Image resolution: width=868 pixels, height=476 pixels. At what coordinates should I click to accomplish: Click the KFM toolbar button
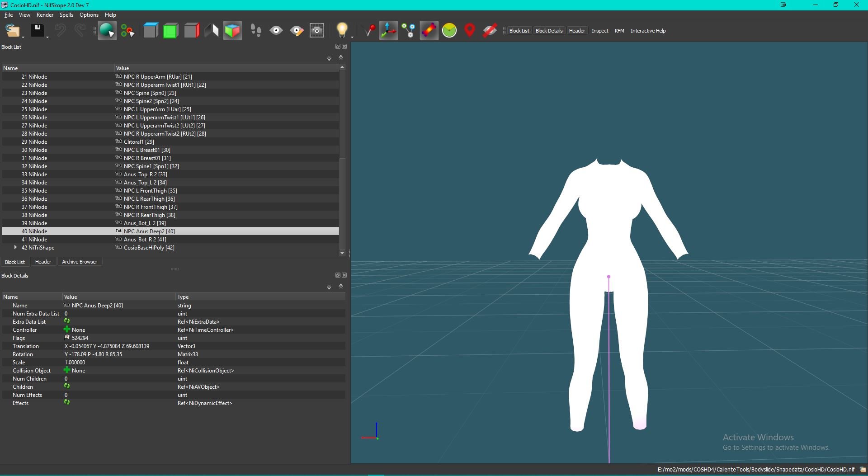[619, 31]
